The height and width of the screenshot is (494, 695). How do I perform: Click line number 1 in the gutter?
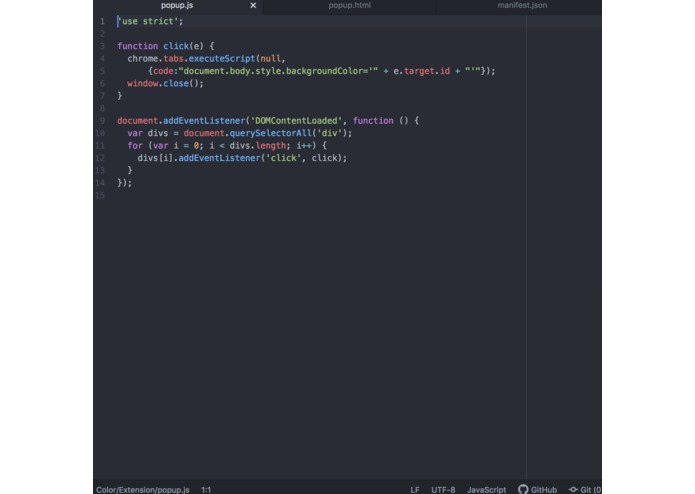[x=102, y=21]
